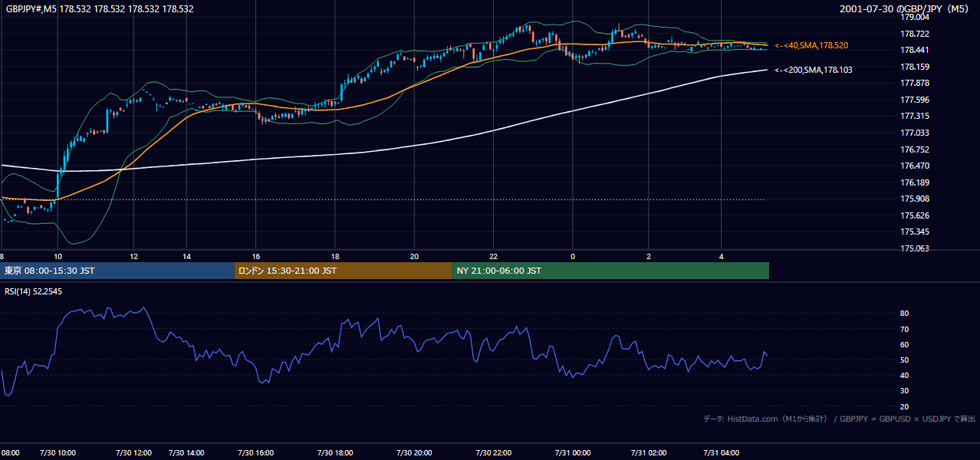Select the orange 40 SMA 178.520 label
The width and height of the screenshot is (980, 460).
tap(811, 46)
